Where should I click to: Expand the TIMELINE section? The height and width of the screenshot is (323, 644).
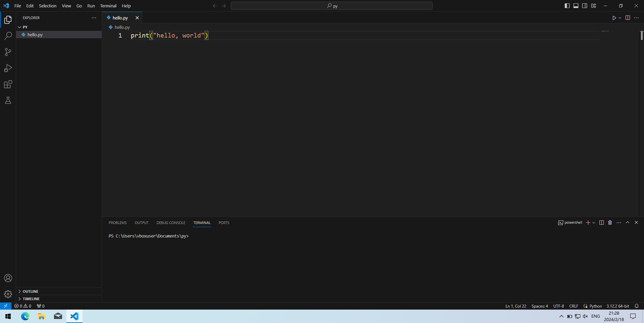coord(59,299)
